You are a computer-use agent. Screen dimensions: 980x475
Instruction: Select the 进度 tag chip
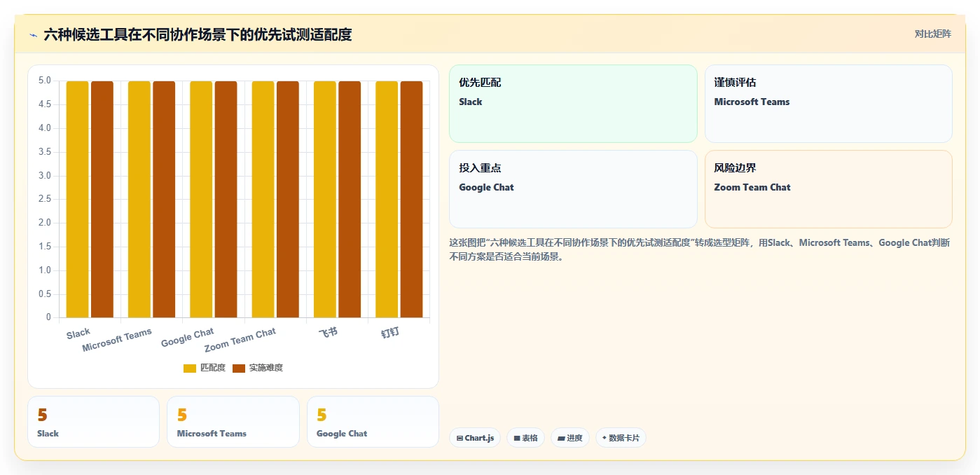(570, 438)
